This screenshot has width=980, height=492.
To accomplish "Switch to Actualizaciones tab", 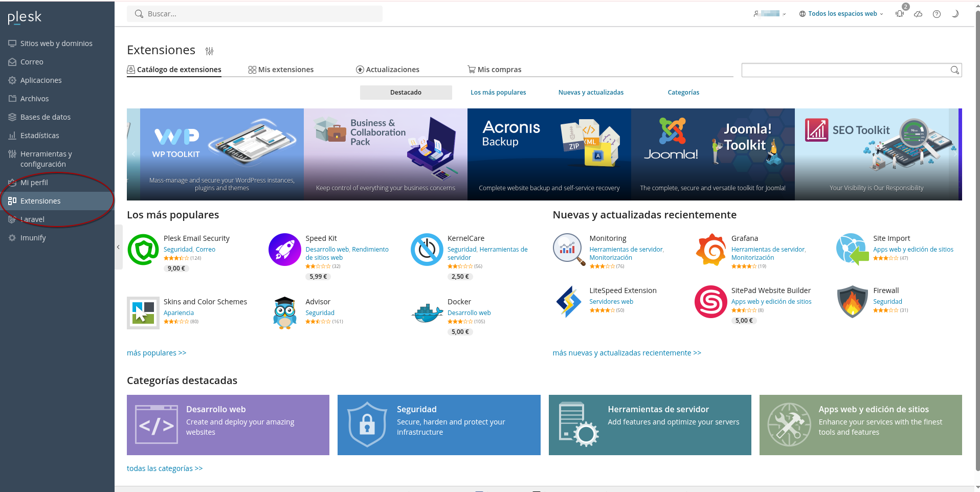I will (x=388, y=70).
